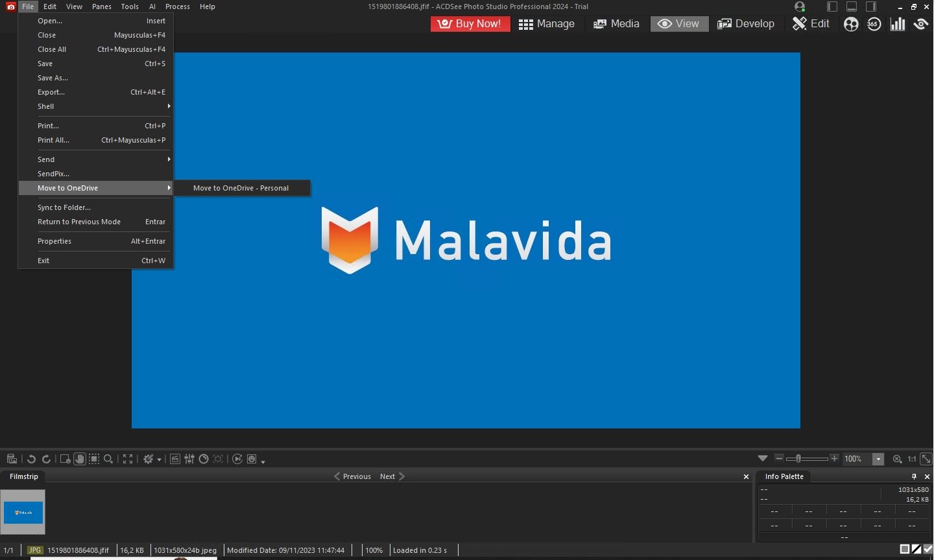The image size is (934, 560).
Task: Start the slideshow play icon
Action: point(237,459)
